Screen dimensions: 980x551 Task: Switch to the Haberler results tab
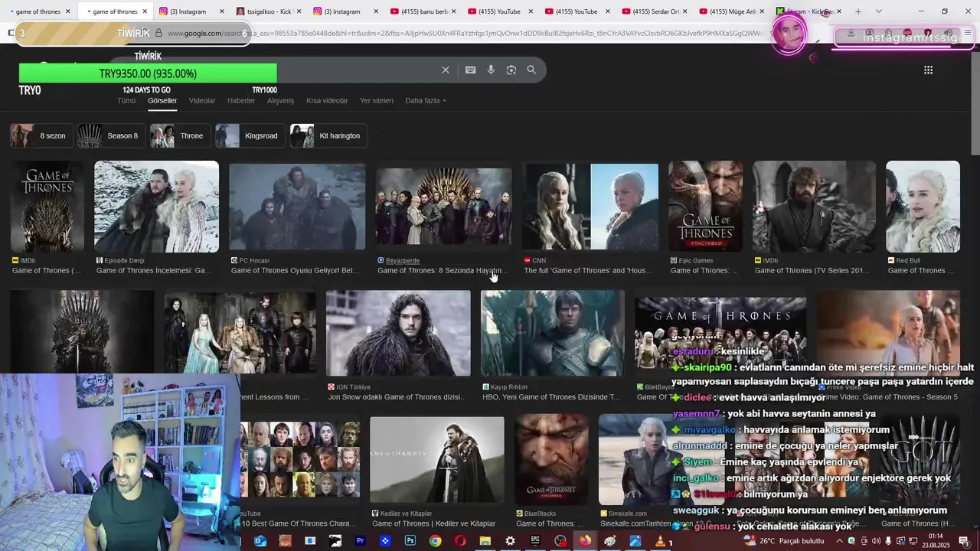[241, 101]
